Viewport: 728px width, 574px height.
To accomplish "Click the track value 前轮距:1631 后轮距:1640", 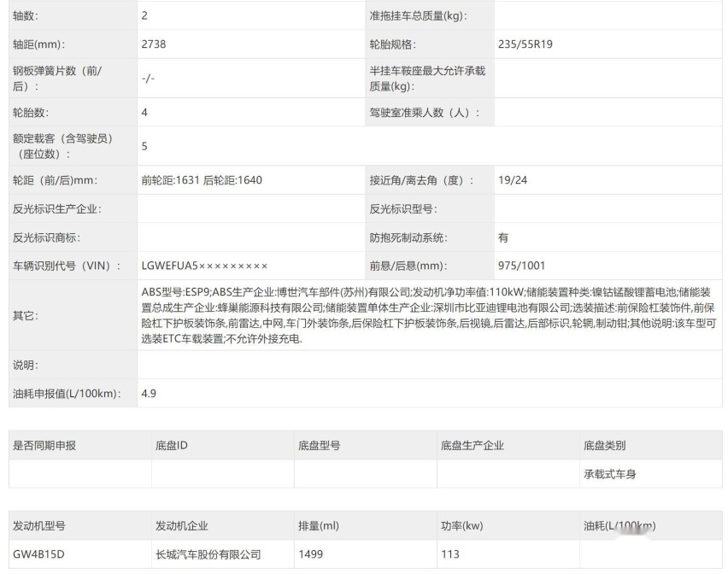I will (202, 180).
